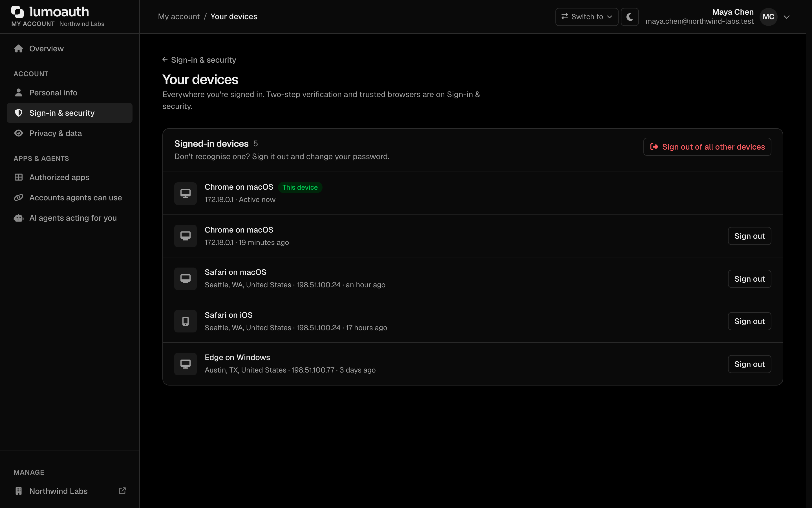Screen dimensions: 812x508
Task: Click the Signed-in devices heading
Action: point(211,143)
